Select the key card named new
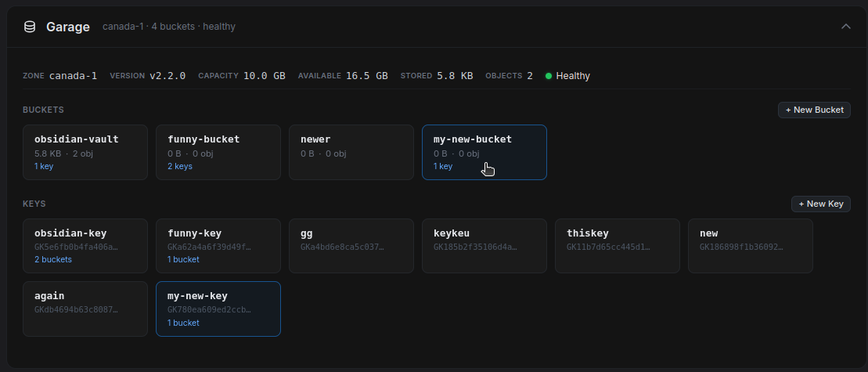868x372 pixels. click(750, 246)
